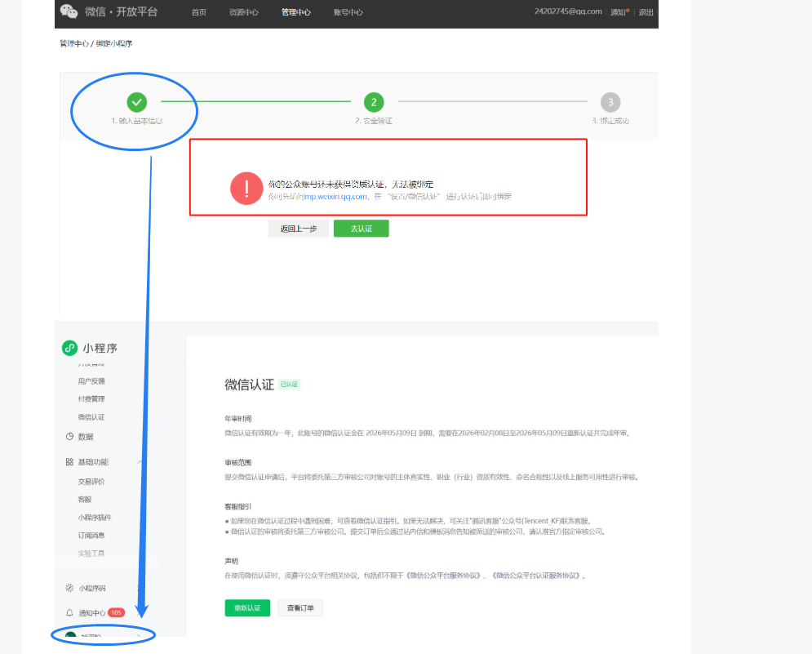Open the 小程序码 sidebar item
The width and height of the screenshot is (812, 654).
pyautogui.click(x=92, y=588)
